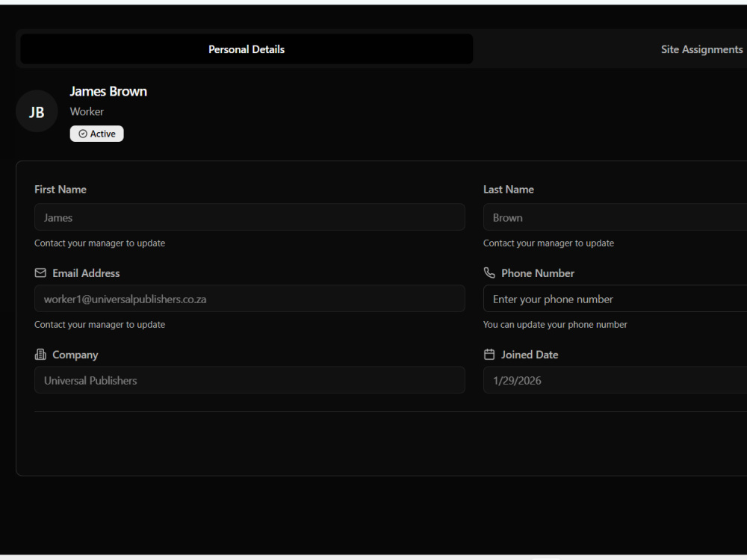The image size is (747, 560).
Task: Click the Joined Date field showing 1/29/2026
Action: 615,380
